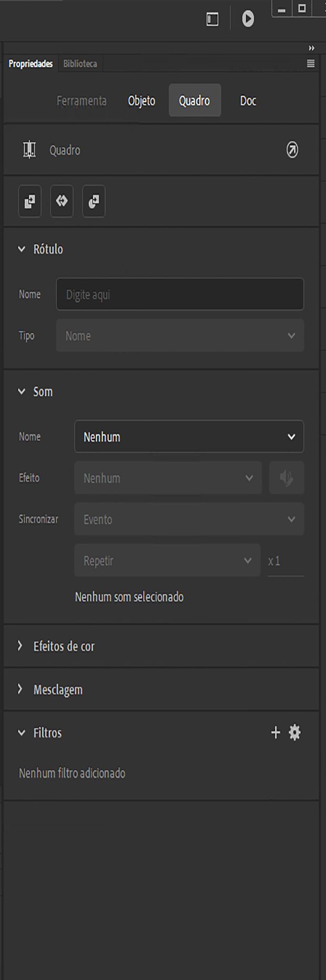Open the Som Nome dropdown
This screenshot has height=980, width=326.
tap(189, 437)
